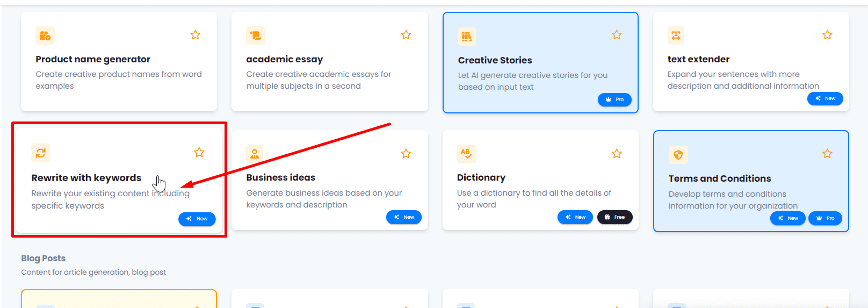Click the Product name generator icon
This screenshot has height=308, width=868.
point(45,36)
